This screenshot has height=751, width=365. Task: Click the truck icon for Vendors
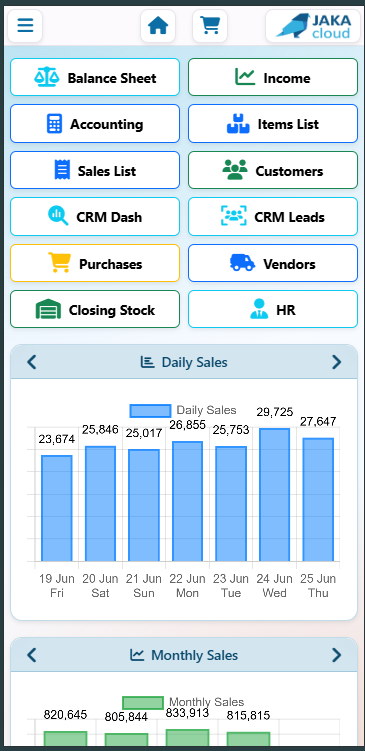click(242, 262)
